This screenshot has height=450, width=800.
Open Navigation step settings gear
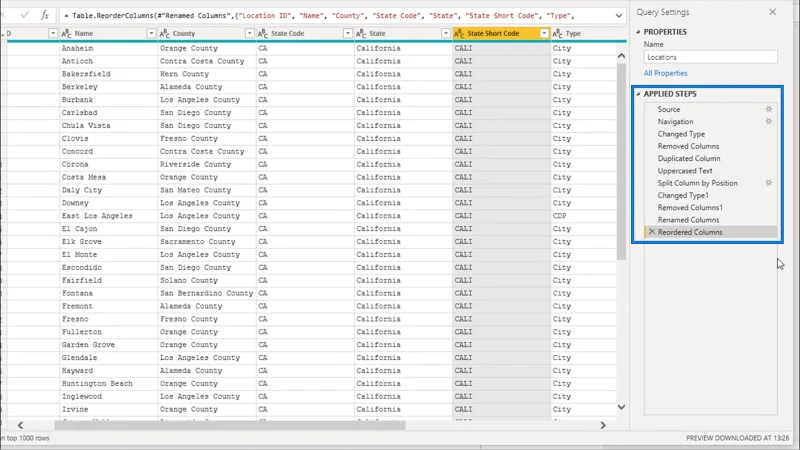768,121
